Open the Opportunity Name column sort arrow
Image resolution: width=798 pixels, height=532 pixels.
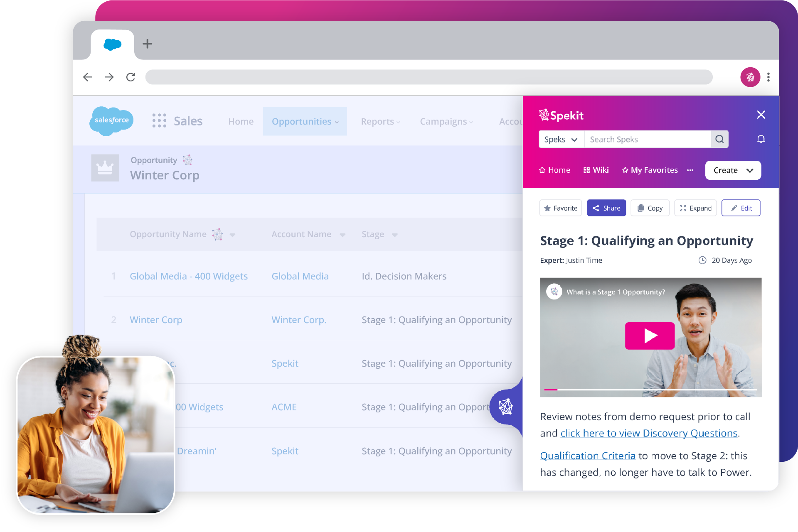click(x=233, y=235)
